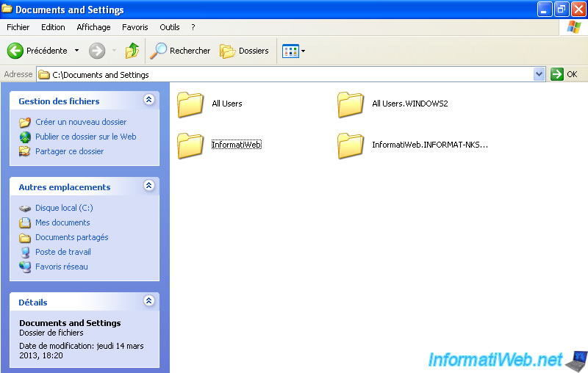Click the Gestion des fichiers heading
588x373 pixels.
59,101
